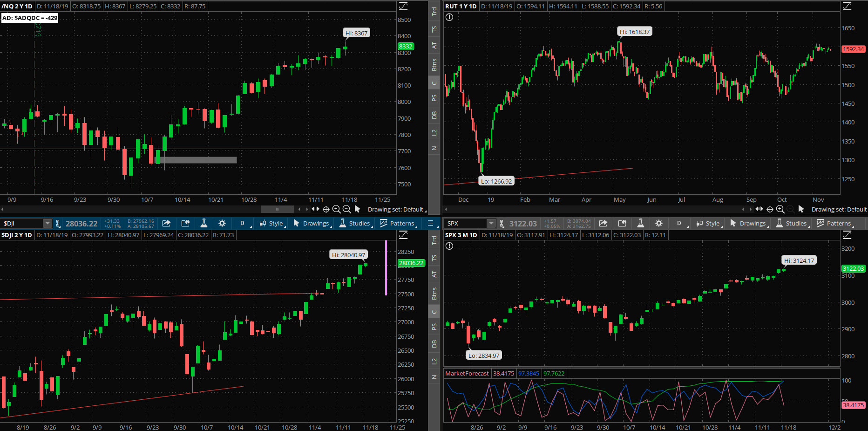
Task: Click the info alert icon on SPX chart
Action: [x=449, y=246]
